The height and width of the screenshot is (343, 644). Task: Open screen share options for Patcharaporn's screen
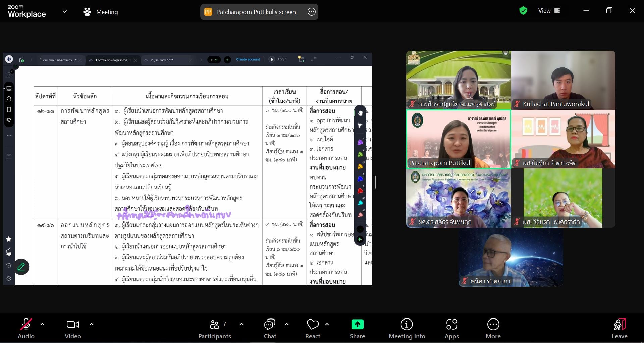point(311,12)
